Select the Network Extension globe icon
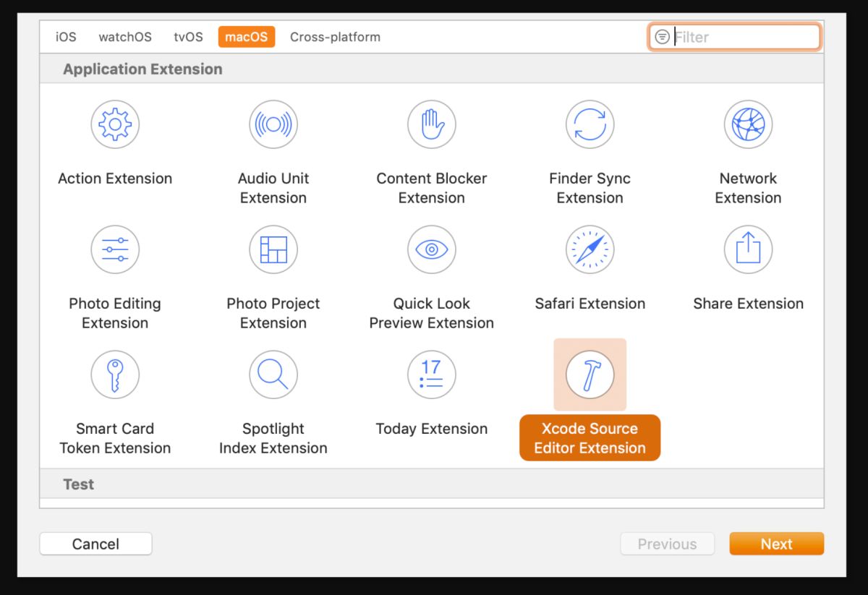Image resolution: width=868 pixels, height=595 pixels. tap(749, 124)
